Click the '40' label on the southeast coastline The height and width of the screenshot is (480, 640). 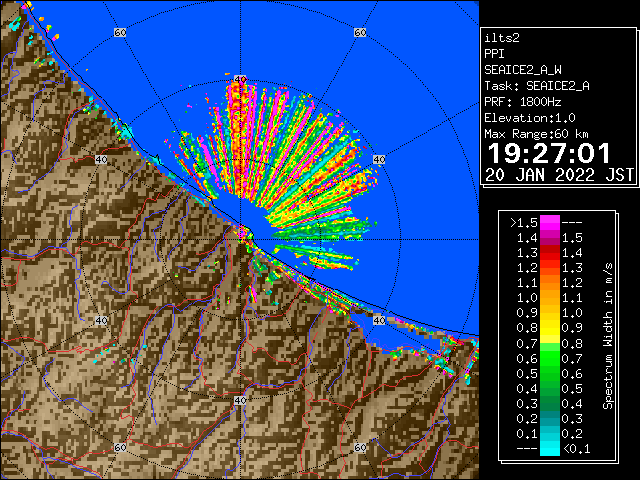379,320
